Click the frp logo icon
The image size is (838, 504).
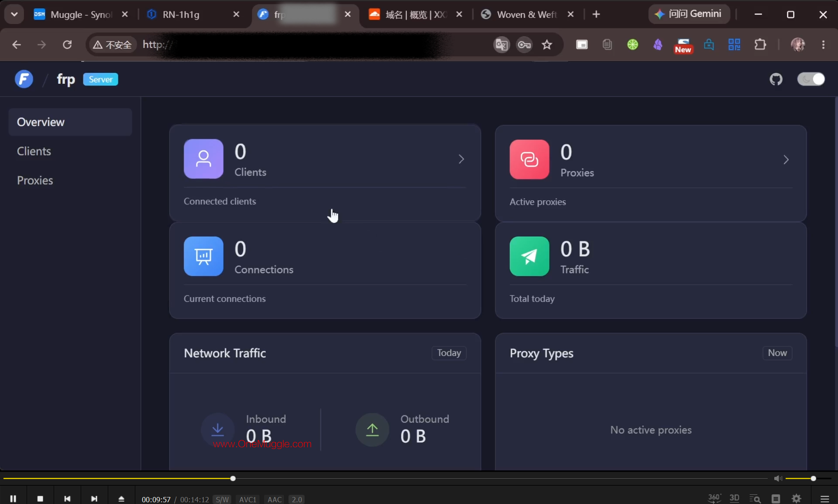click(x=24, y=79)
